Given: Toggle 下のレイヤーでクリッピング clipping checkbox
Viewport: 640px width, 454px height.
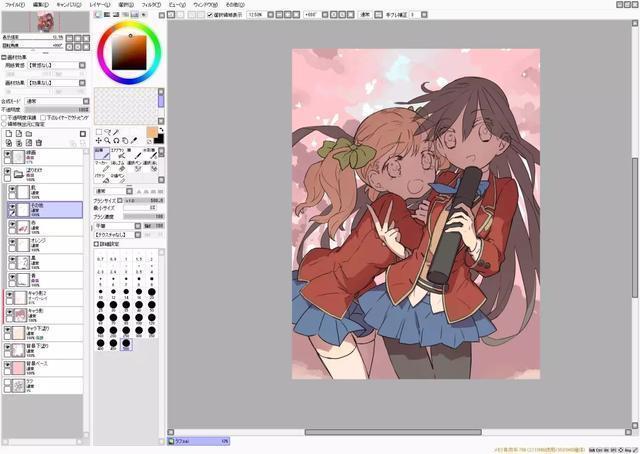Looking at the screenshot, I should [44, 117].
